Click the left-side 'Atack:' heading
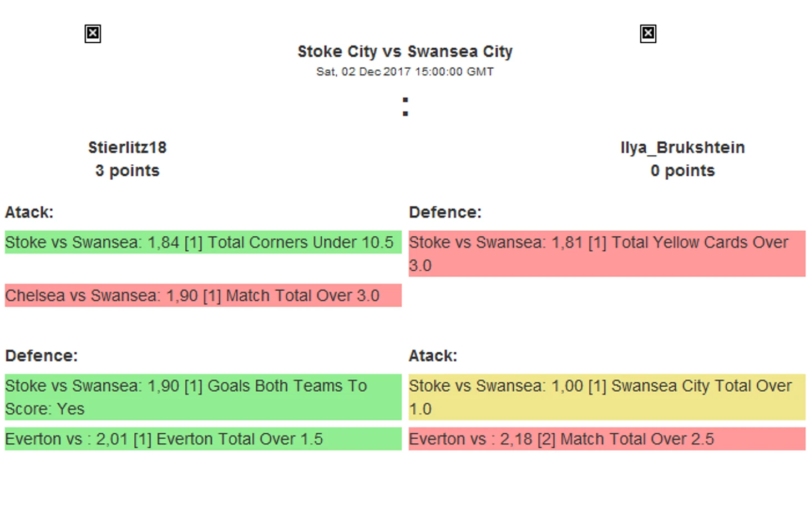This screenshot has width=810, height=532. coord(29,212)
